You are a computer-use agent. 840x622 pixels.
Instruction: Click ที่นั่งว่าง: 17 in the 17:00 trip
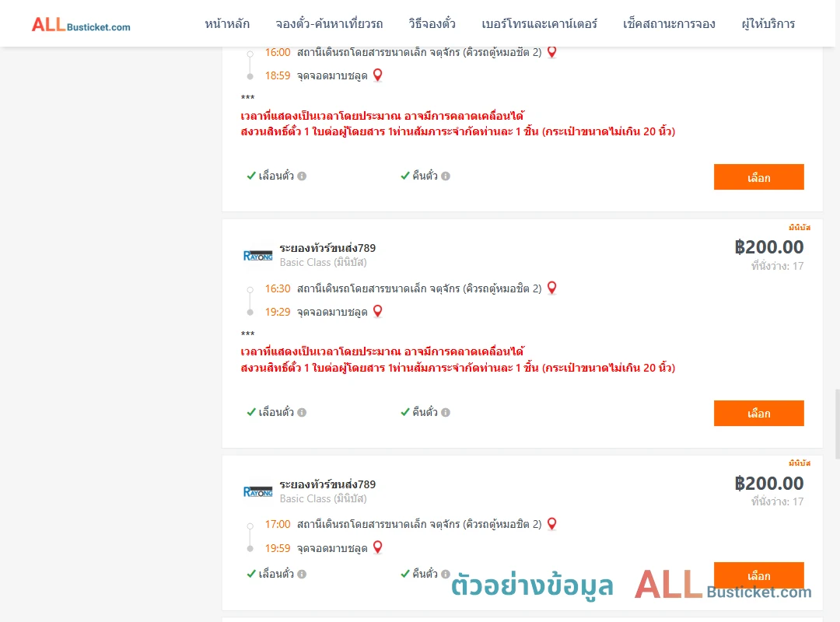click(x=777, y=501)
